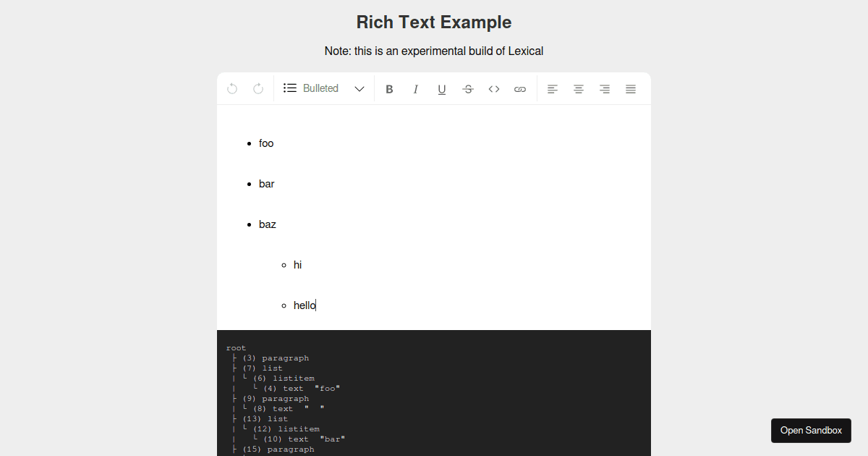Viewport: 868px width, 456px height.
Task: Toggle underline formatting
Action: coord(441,88)
